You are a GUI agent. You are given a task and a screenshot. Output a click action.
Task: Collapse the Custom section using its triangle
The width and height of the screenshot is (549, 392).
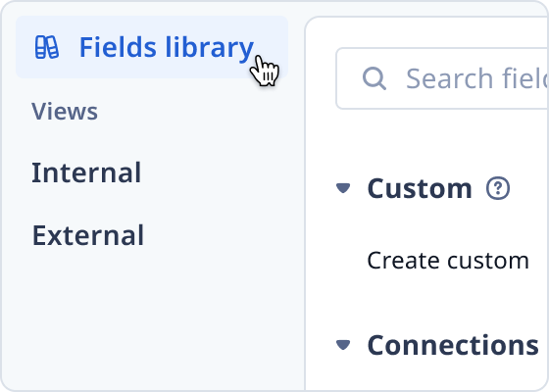tap(343, 188)
